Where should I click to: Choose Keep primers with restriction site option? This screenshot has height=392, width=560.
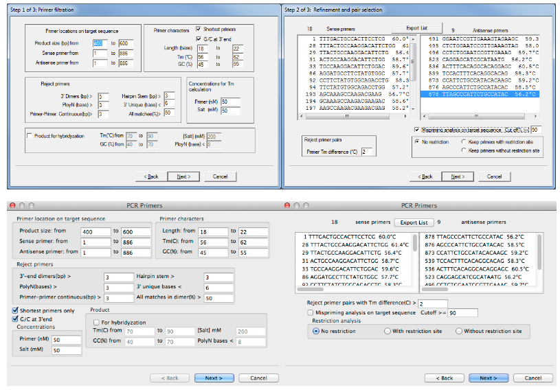point(464,141)
